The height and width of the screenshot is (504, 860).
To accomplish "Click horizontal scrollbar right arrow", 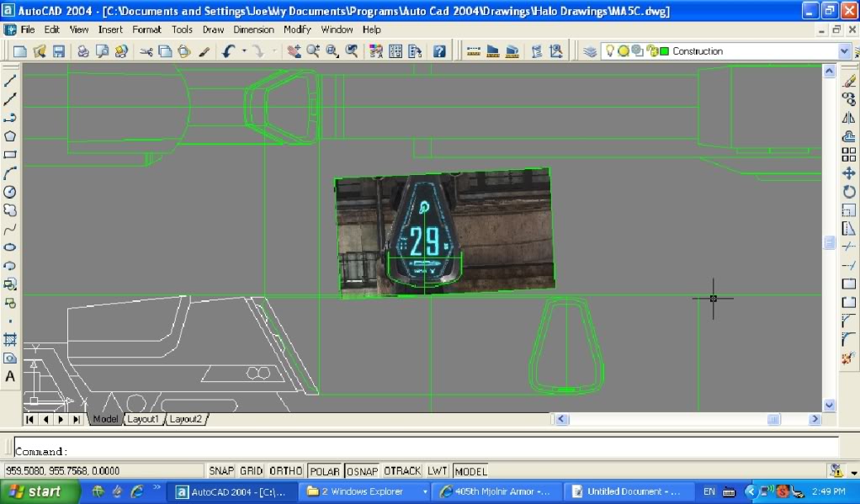I will 815,419.
